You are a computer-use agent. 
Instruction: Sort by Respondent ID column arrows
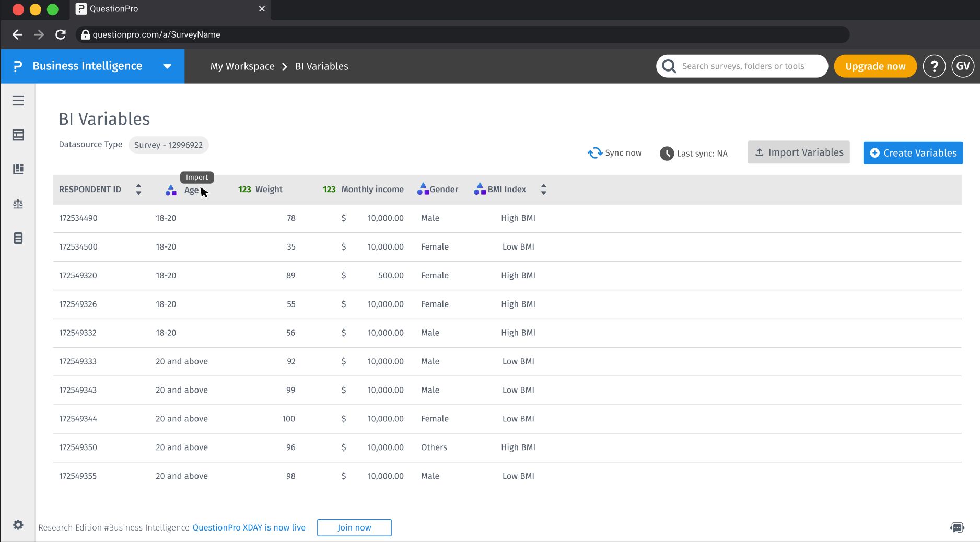pos(138,190)
